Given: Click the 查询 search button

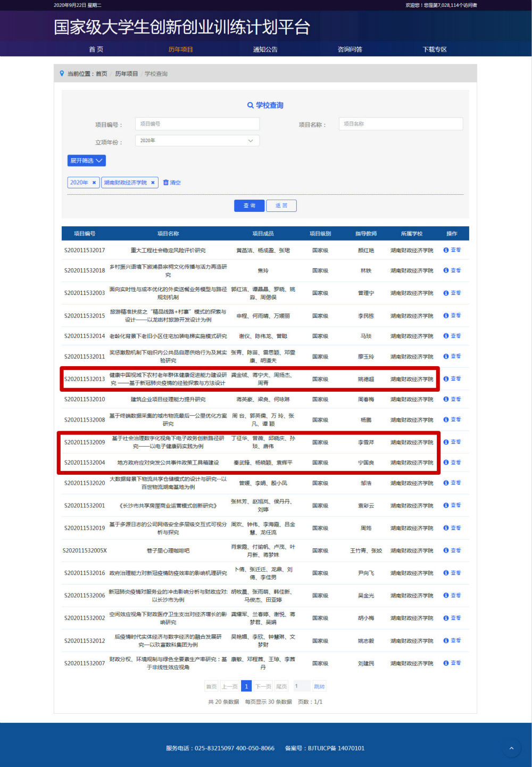Looking at the screenshot, I should coord(249,205).
